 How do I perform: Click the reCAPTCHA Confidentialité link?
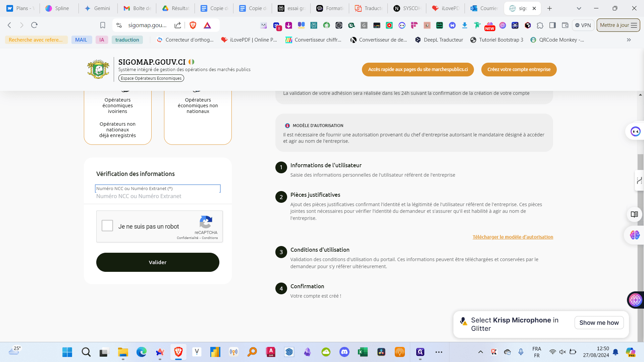click(x=187, y=238)
